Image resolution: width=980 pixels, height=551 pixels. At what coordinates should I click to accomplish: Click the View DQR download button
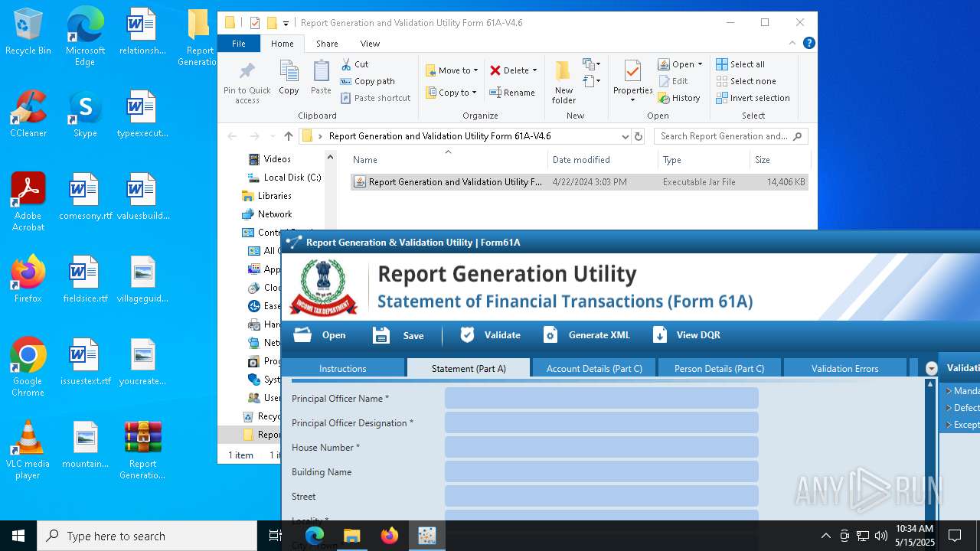coord(686,335)
